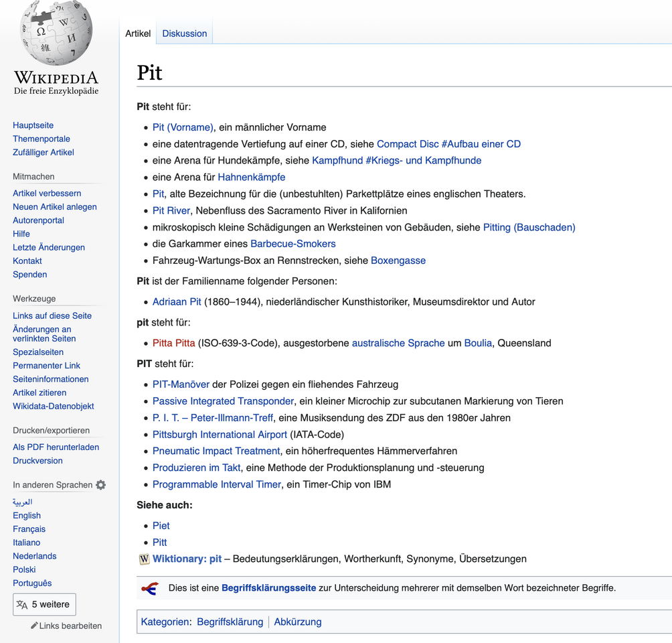Open the Kontakt link
The image size is (672, 643).
(27, 261)
